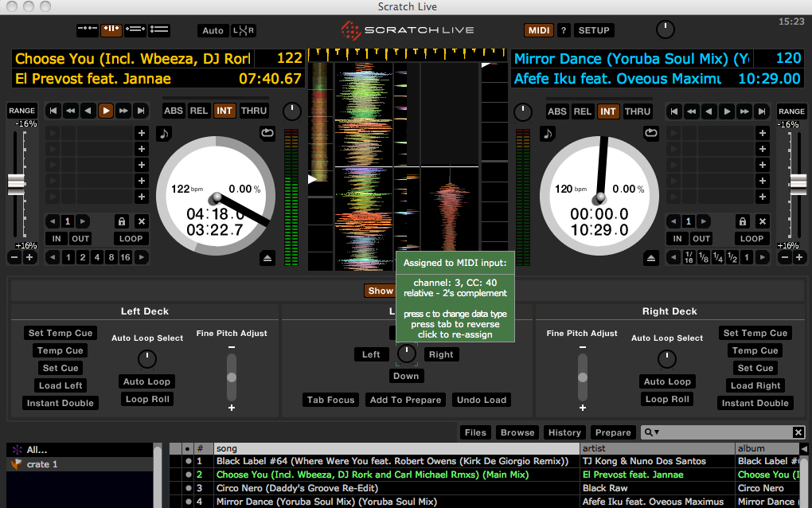Skip to previous track on left deck
This screenshot has height=508, width=812.
point(53,111)
